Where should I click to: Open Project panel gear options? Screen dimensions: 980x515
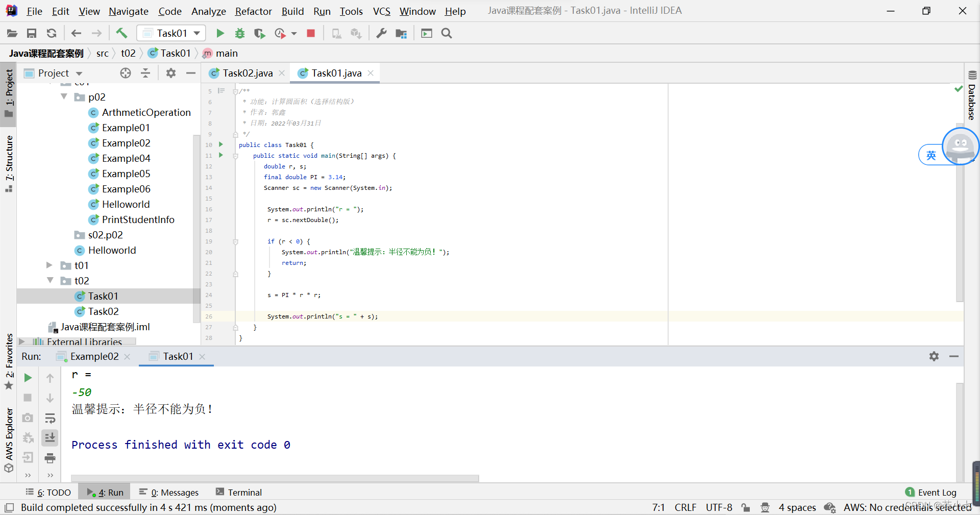point(171,73)
